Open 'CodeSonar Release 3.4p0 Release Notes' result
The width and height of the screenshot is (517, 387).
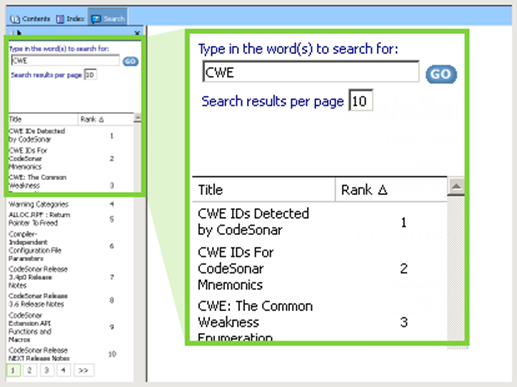pyautogui.click(x=38, y=277)
